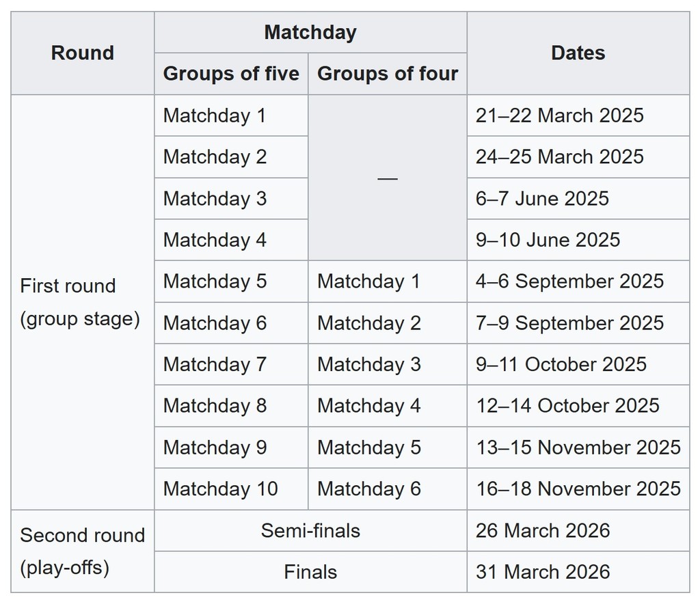Viewport: 700px width, 604px height.
Task: Click the Matchday header cell
Action: 310,32
